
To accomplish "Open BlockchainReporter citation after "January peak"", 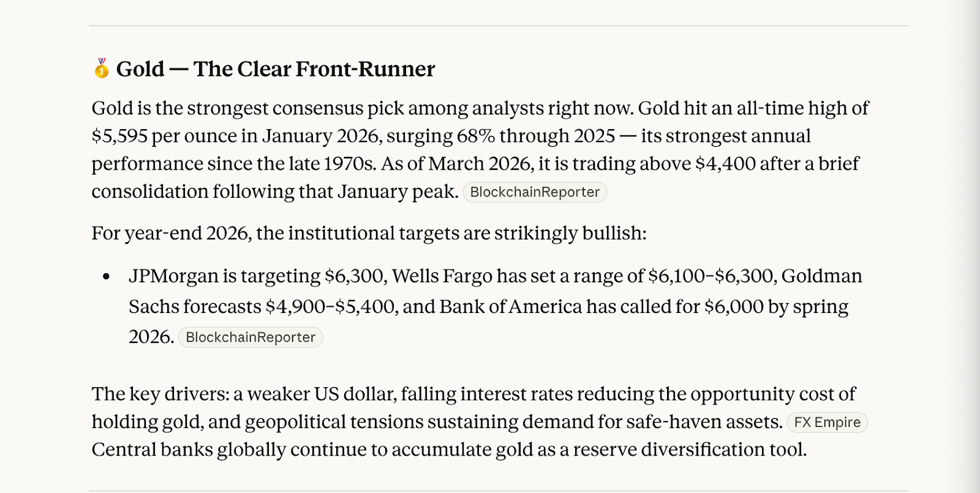I will coord(535,192).
